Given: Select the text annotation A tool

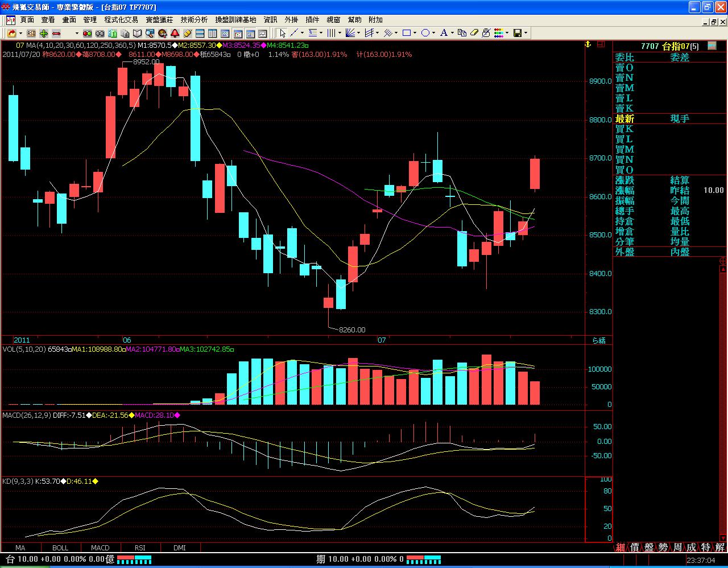Looking at the screenshot, I should click(x=444, y=33).
